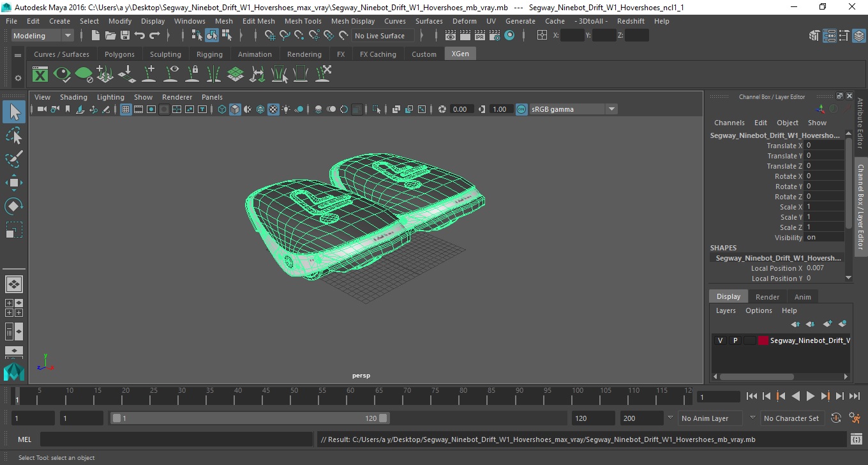
Task: Open XGen window shelf icon
Action: pos(40,75)
